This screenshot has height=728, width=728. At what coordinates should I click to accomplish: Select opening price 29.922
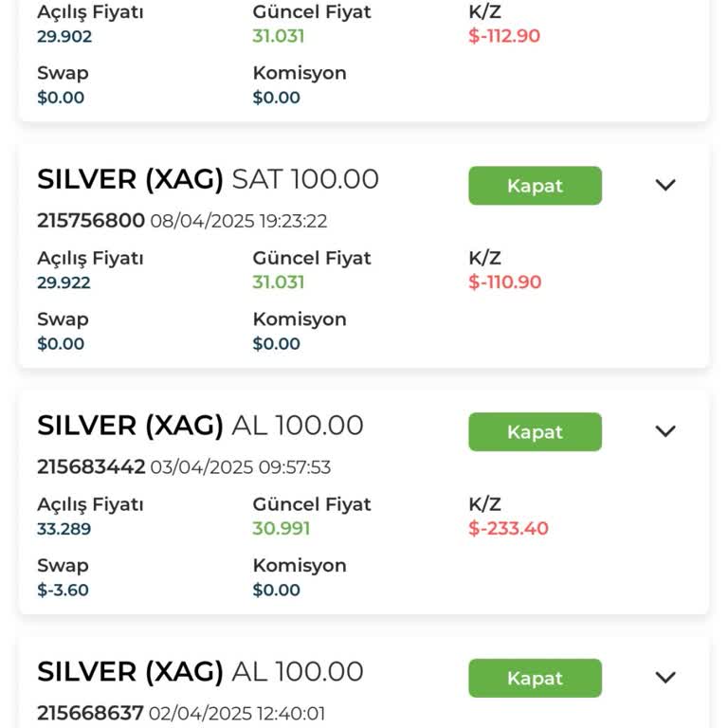(x=64, y=282)
